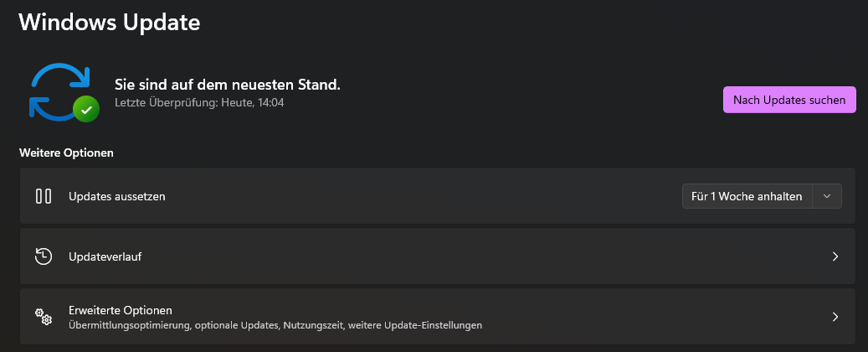This screenshot has width=868, height=352.
Task: Click empty area of Updates aussetzen row
Action: (419, 196)
